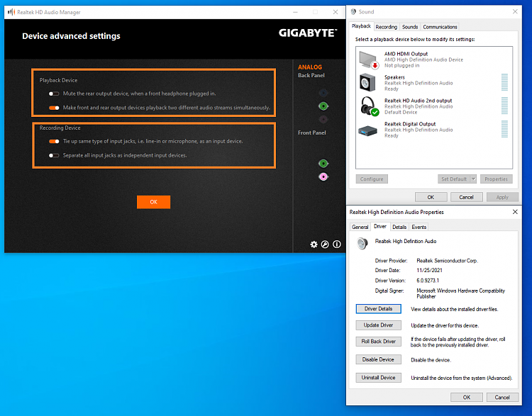Viewport: 532px width, 416px height.
Task: Open the Sounds tab
Action: point(410,27)
